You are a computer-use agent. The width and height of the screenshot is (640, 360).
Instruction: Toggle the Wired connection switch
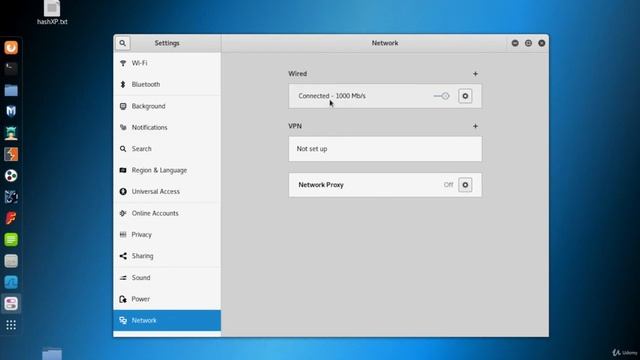click(441, 96)
